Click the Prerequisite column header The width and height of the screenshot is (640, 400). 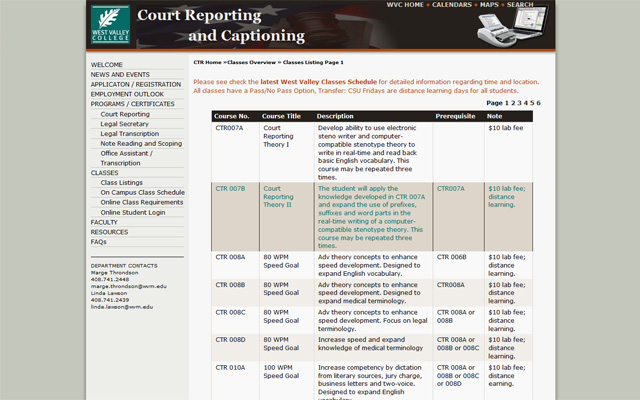455,116
